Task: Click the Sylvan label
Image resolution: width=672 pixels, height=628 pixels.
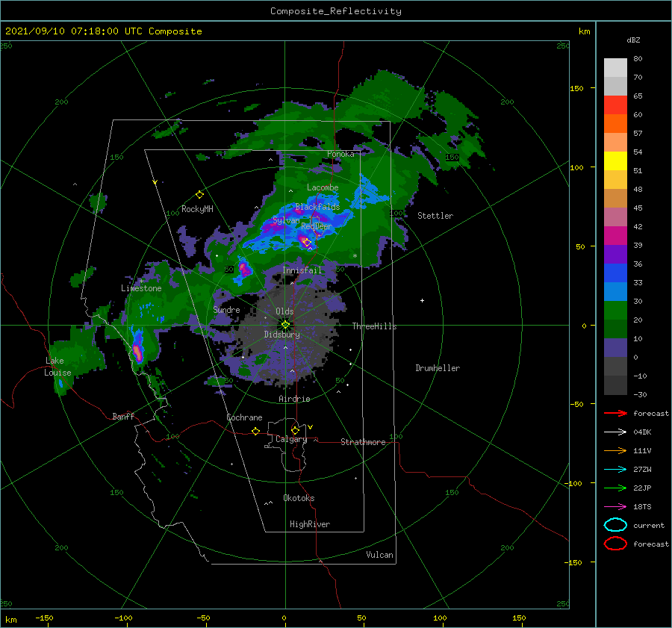Action: click(x=286, y=220)
